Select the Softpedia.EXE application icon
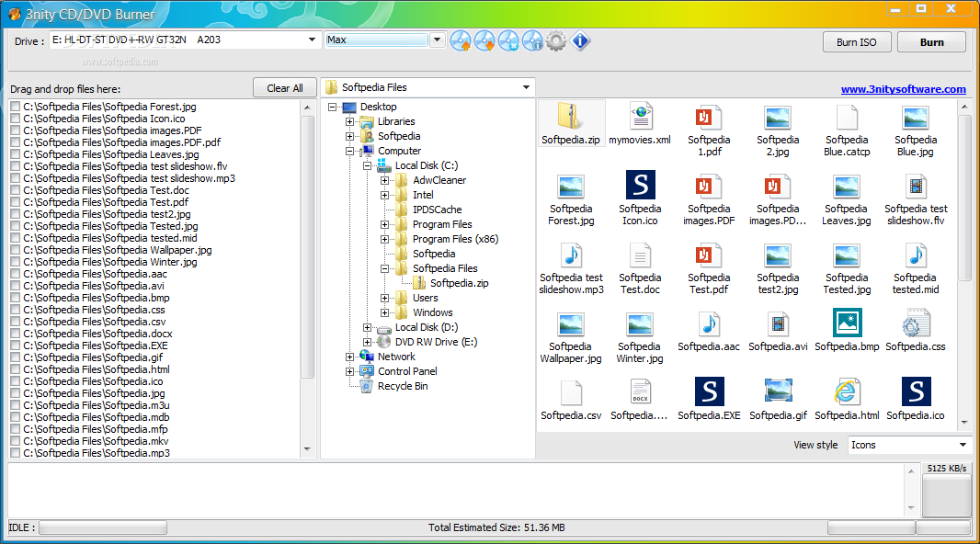 click(710, 391)
